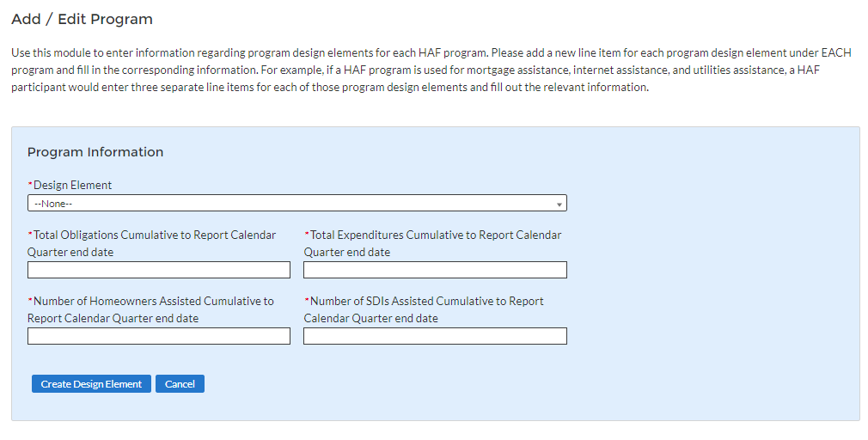Focus the Number of SDIs Assisted field
Image resolution: width=868 pixels, height=440 pixels.
click(x=435, y=336)
